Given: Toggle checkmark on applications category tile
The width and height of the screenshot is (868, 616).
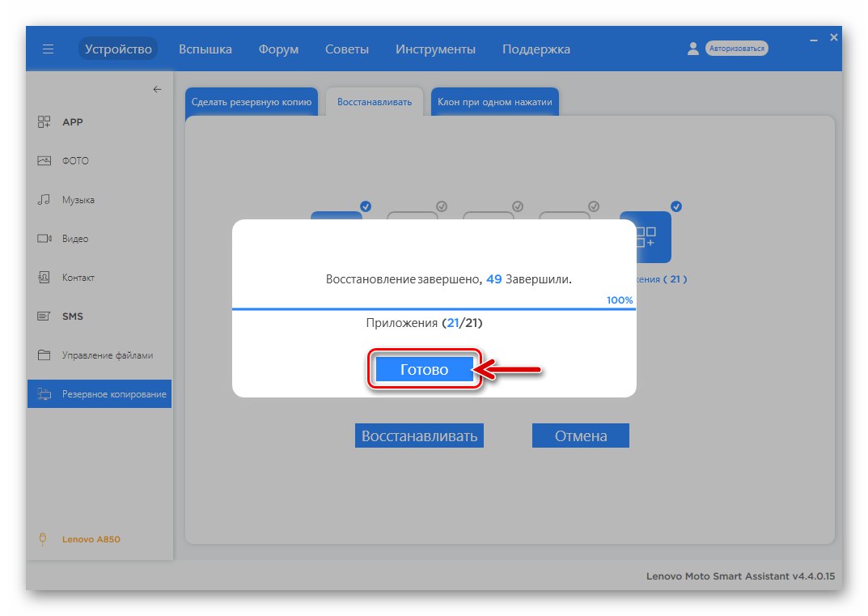Looking at the screenshot, I should (x=676, y=206).
